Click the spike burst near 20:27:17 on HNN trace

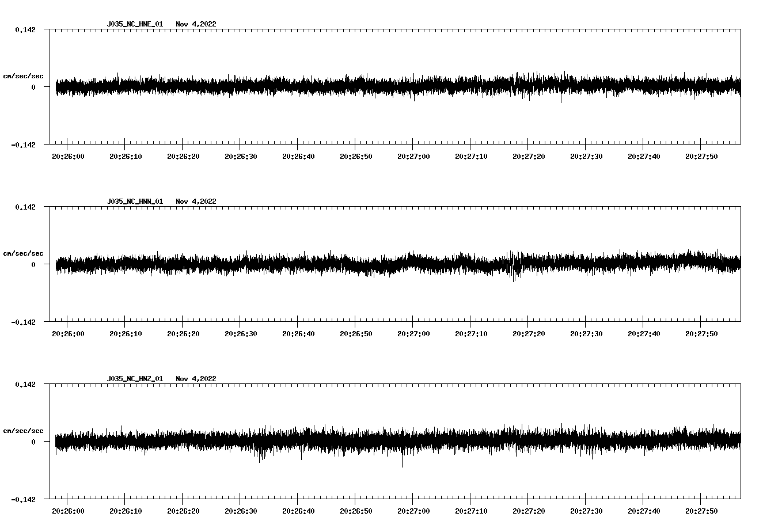pos(513,266)
